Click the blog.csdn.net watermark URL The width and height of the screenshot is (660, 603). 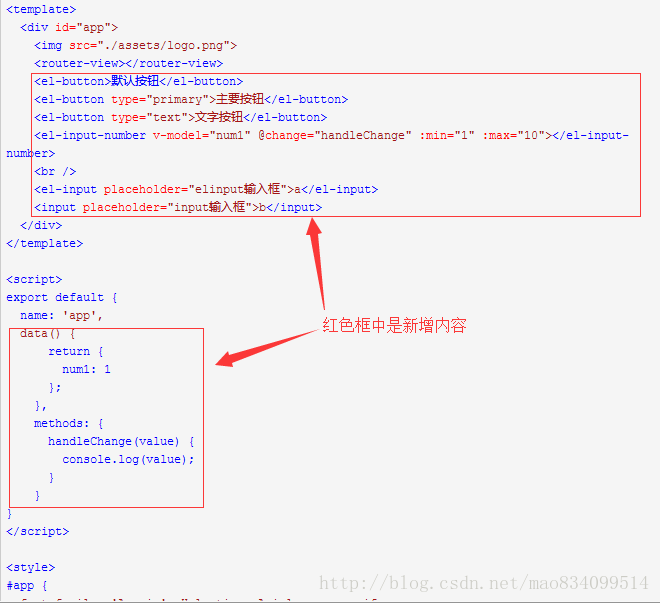[x=484, y=583]
